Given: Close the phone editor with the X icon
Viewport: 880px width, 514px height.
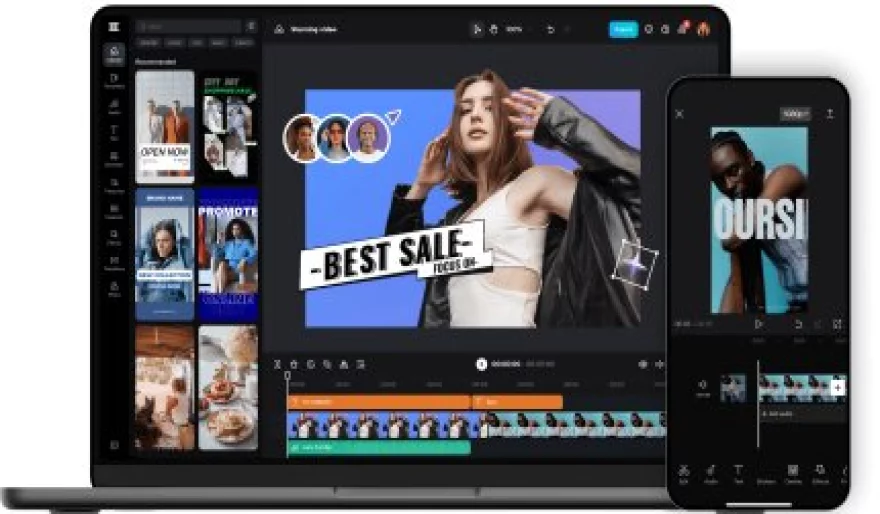Looking at the screenshot, I should [x=680, y=114].
